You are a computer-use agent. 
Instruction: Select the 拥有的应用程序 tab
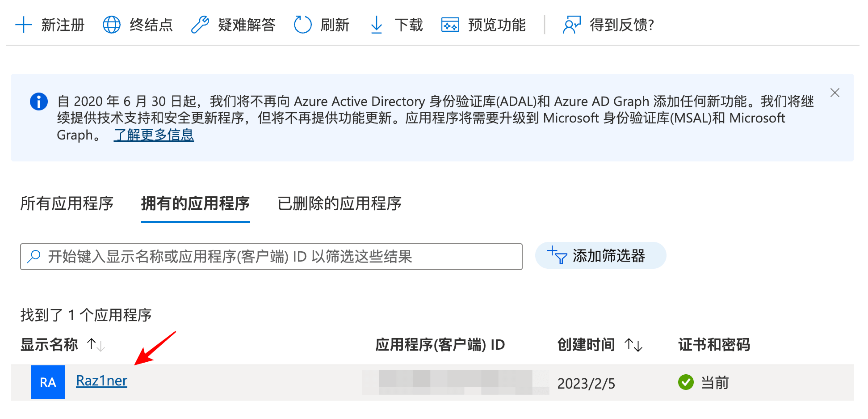[195, 203]
